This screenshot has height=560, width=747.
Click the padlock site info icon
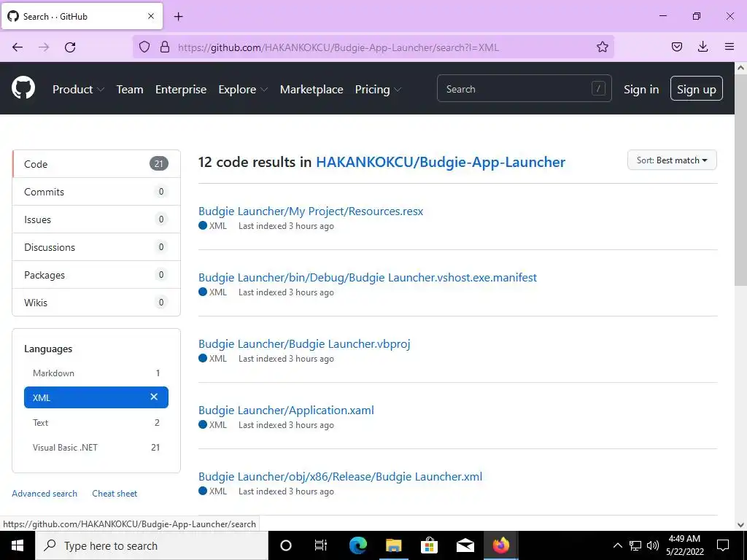click(x=165, y=47)
